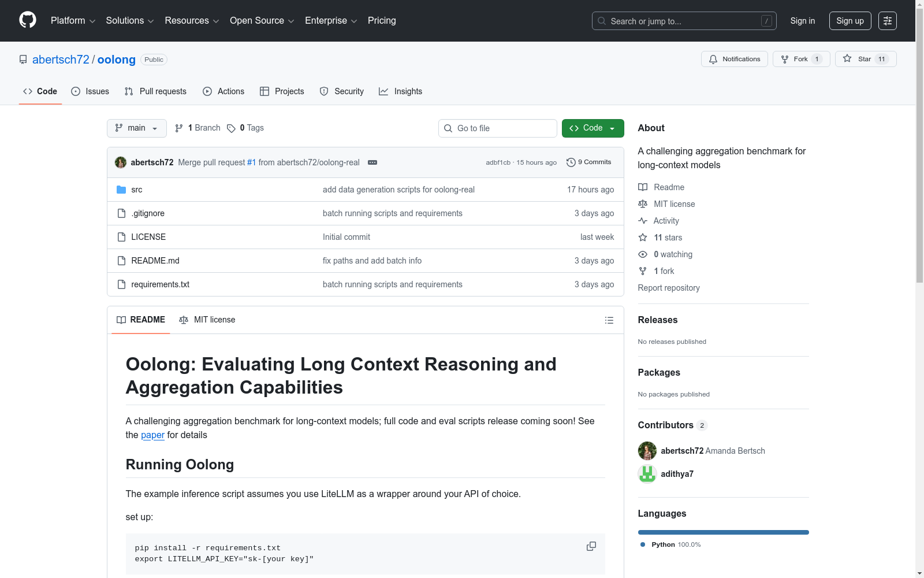This screenshot has height=578, width=924.
Task: View 9 Commits history
Action: click(x=589, y=162)
